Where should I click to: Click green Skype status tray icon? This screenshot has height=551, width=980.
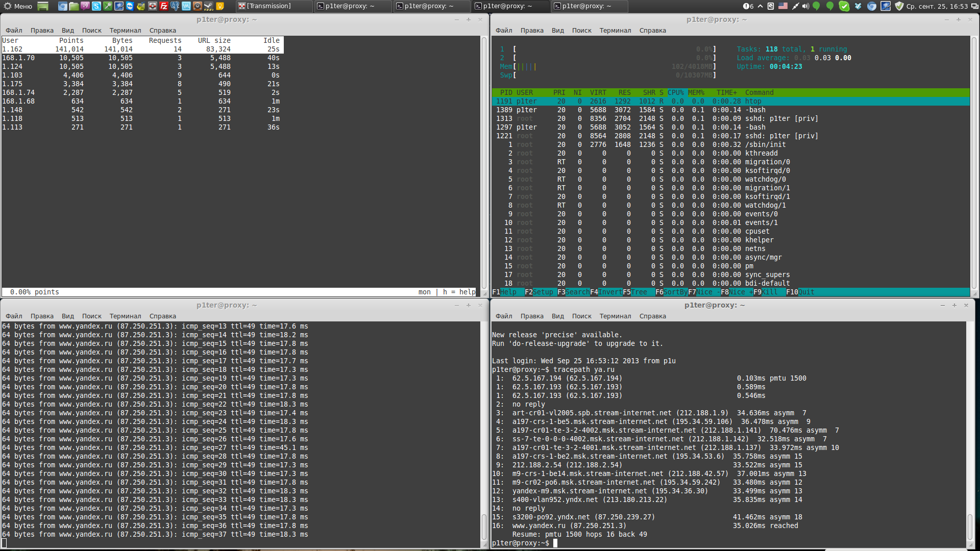[x=844, y=6]
